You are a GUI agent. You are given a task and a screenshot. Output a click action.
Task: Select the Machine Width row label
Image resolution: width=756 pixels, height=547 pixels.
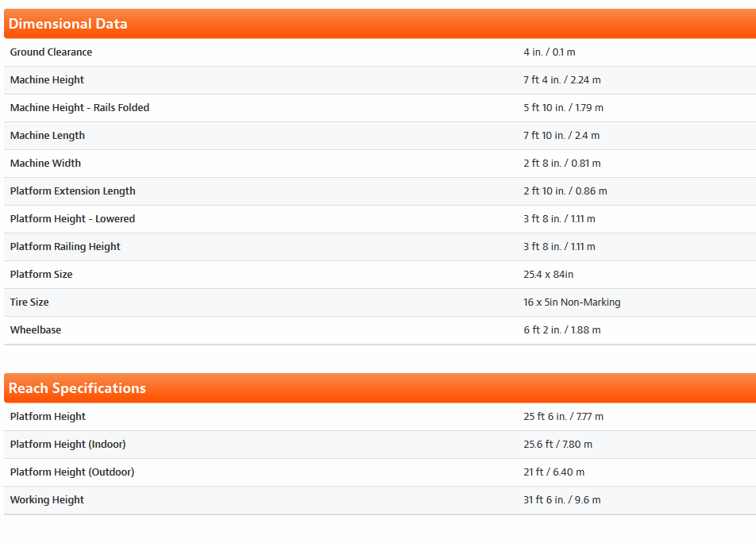[45, 164]
